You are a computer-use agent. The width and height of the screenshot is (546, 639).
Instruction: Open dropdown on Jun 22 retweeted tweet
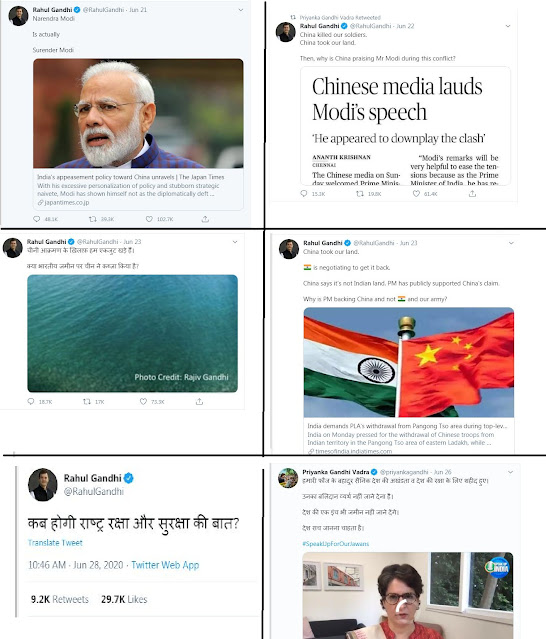(x=508, y=26)
